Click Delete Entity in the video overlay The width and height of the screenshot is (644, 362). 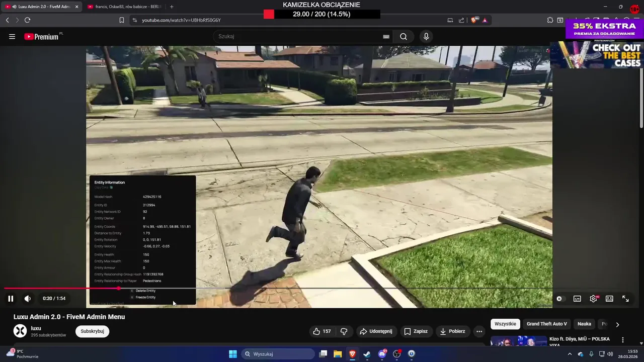[145, 291]
